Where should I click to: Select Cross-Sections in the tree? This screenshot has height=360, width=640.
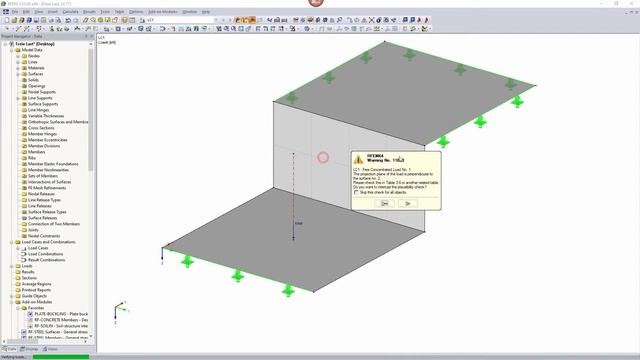click(41, 128)
